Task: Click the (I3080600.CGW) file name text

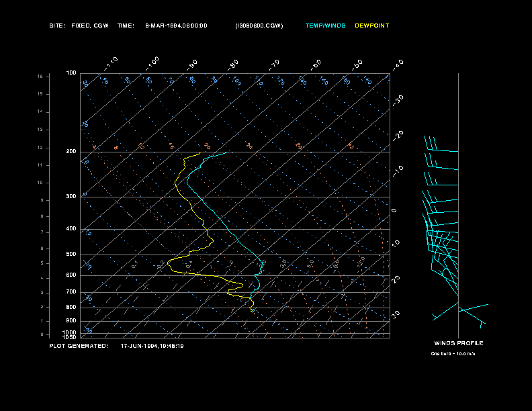Action: (x=259, y=26)
